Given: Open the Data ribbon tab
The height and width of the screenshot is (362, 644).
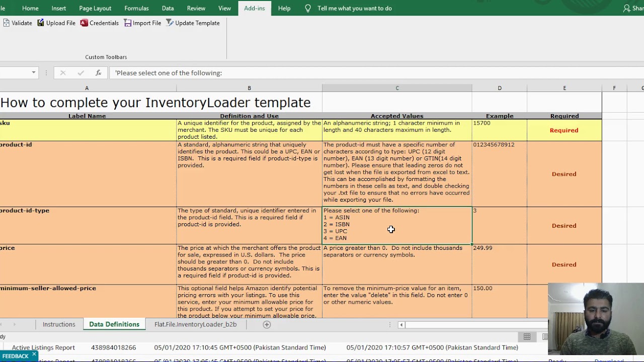Looking at the screenshot, I should coord(168,8).
